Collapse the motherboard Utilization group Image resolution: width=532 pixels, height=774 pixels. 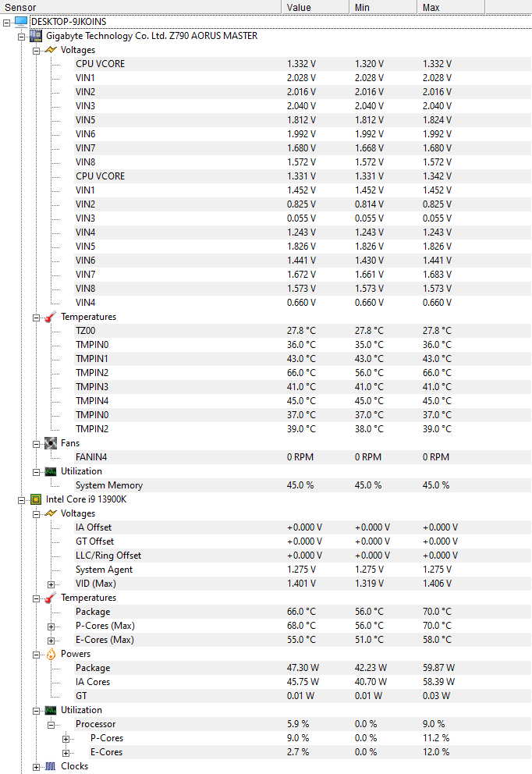36,472
